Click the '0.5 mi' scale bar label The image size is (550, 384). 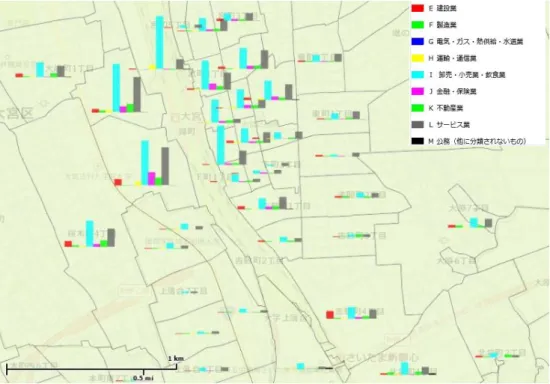(x=143, y=378)
